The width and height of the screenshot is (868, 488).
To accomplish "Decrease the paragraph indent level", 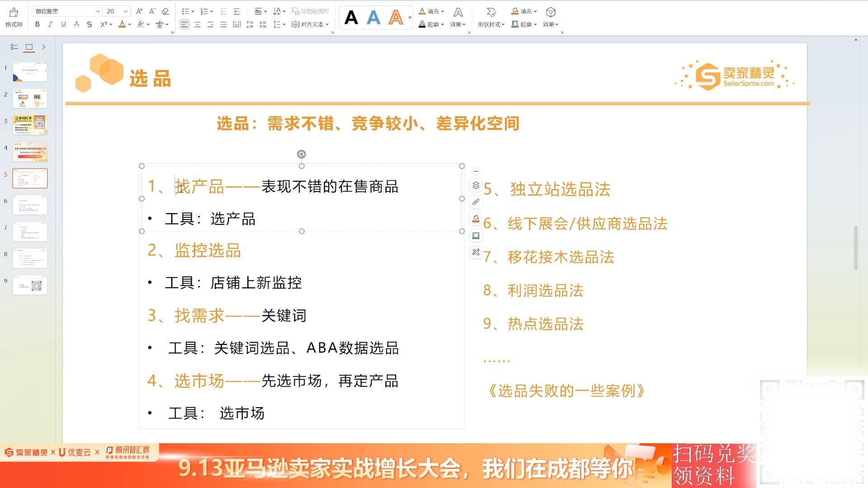I will point(223,11).
